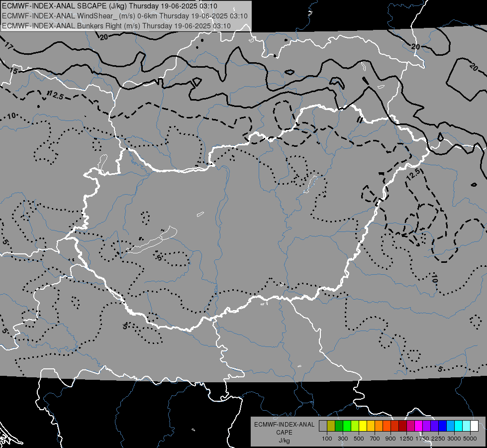Click the 300 value under the legend
The height and width of the screenshot is (448, 487).
[x=343, y=439]
